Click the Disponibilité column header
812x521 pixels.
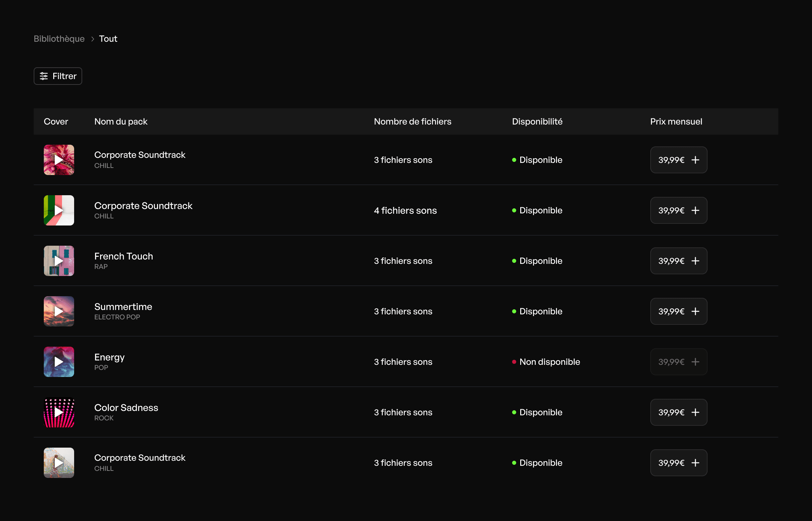click(537, 121)
